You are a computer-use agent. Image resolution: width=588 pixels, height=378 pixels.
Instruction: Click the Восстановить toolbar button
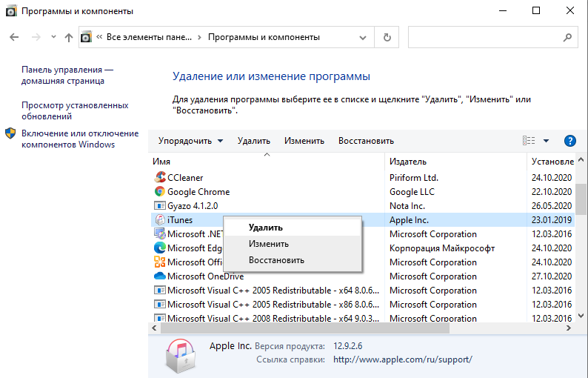pyautogui.click(x=366, y=141)
